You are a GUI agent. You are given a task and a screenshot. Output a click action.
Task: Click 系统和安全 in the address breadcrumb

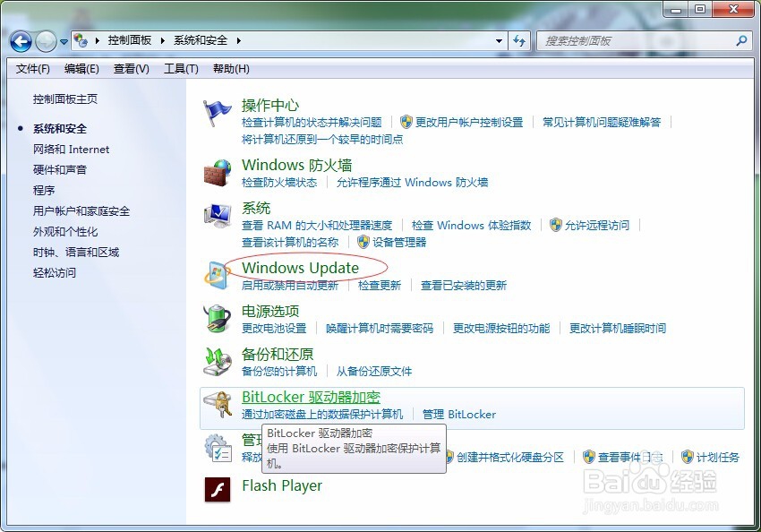(x=201, y=40)
